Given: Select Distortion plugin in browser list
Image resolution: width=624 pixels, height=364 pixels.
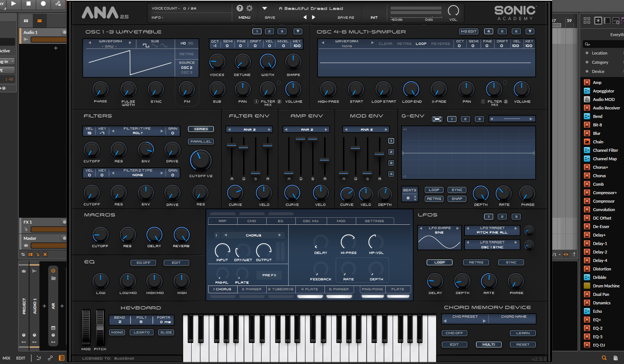Looking at the screenshot, I should 602,269.
